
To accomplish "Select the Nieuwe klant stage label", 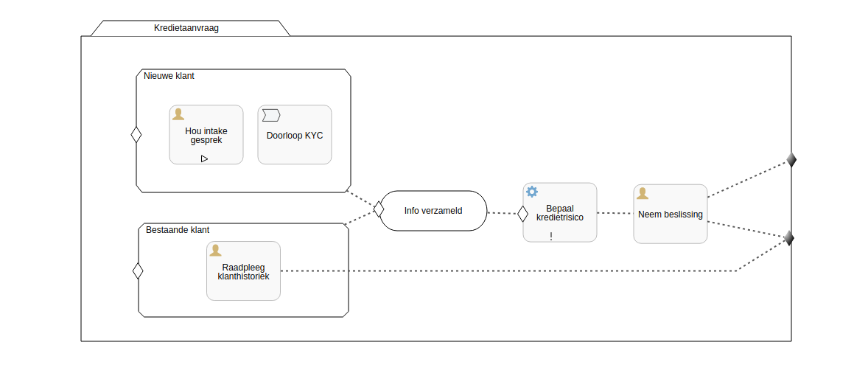I will point(169,76).
